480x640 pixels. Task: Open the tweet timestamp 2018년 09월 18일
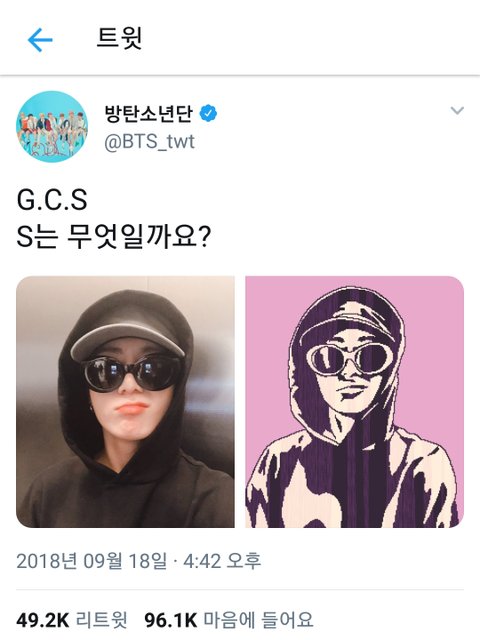(x=91, y=561)
